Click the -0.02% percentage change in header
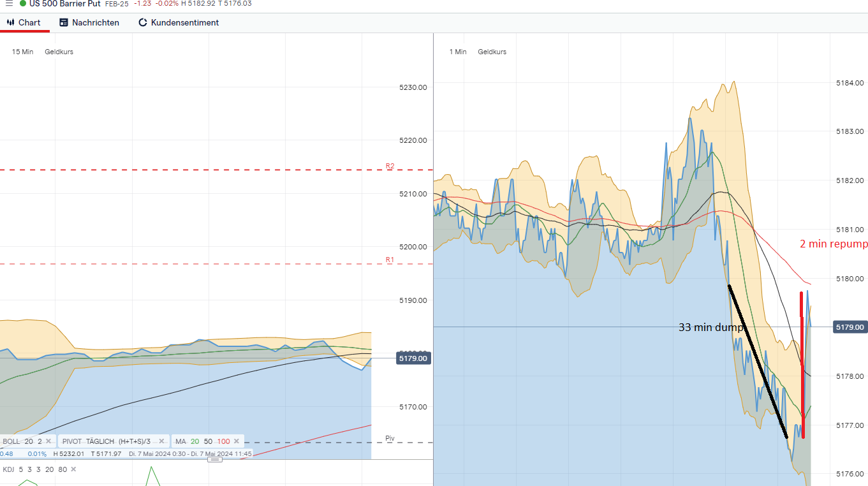This screenshot has width=868, height=486. 168,3
